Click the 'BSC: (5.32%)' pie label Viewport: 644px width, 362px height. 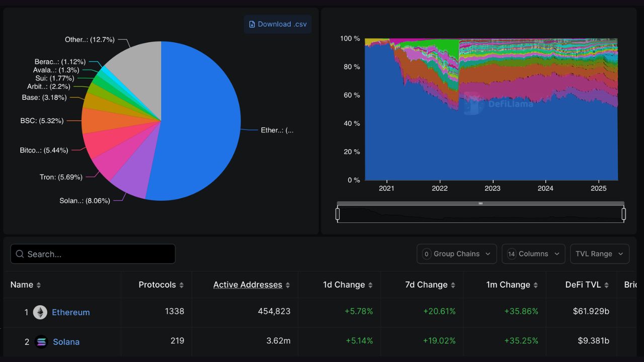[42, 121]
